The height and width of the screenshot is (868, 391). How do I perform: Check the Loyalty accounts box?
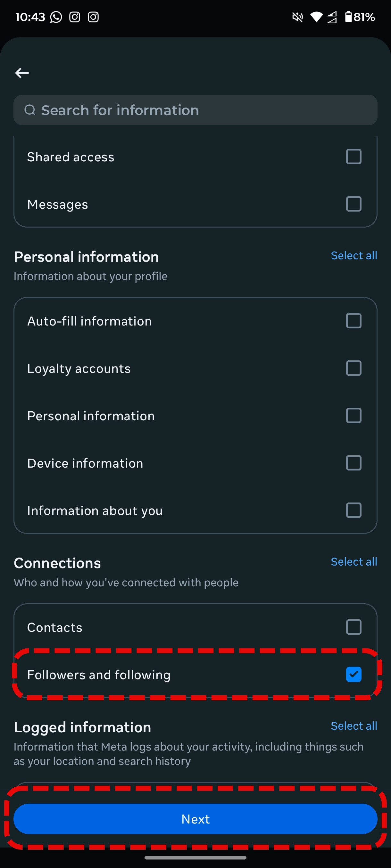(x=353, y=368)
